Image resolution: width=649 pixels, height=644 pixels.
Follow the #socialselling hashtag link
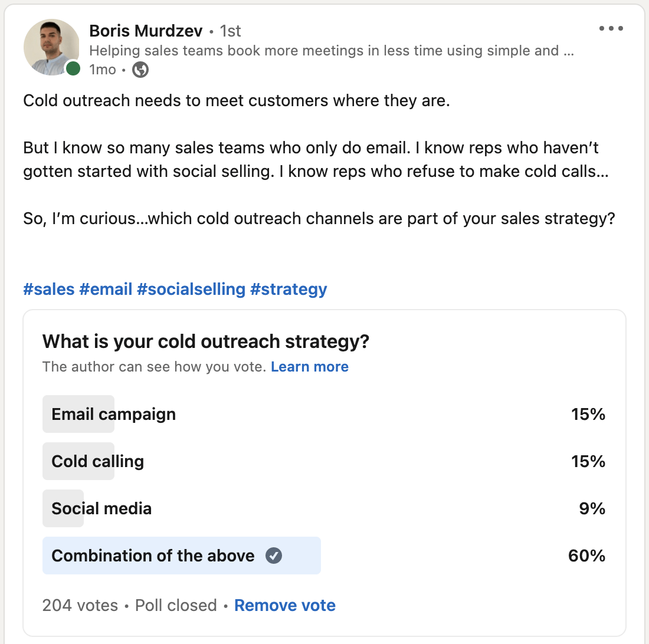pyautogui.click(x=191, y=290)
